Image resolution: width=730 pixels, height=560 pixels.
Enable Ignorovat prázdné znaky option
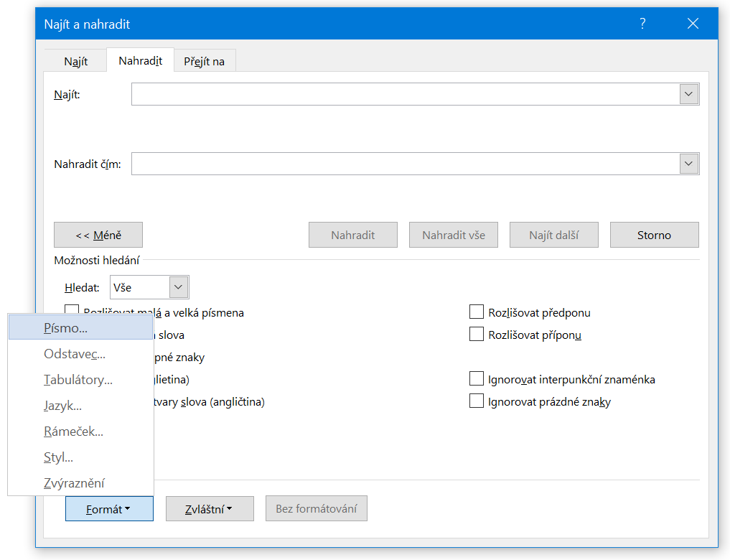477,401
